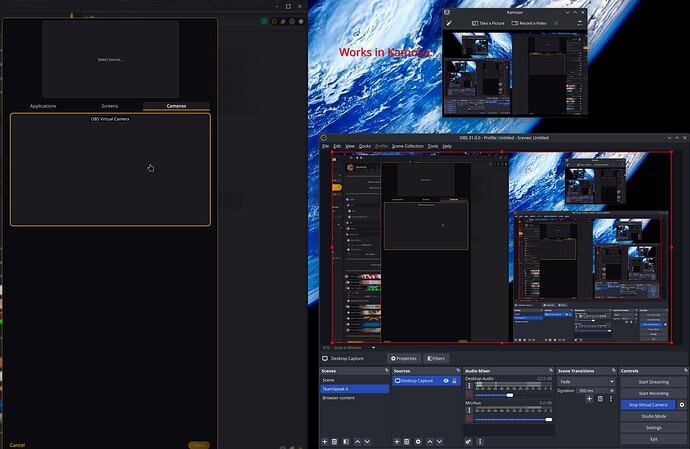Add a new scene with Scenes plus icon
Viewport: 690px width, 449px height.
(x=325, y=442)
